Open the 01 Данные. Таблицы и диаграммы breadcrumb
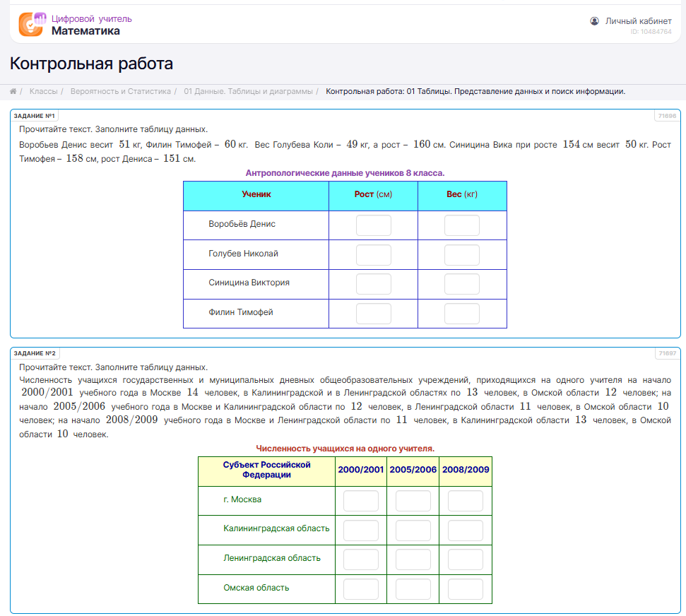 point(249,91)
